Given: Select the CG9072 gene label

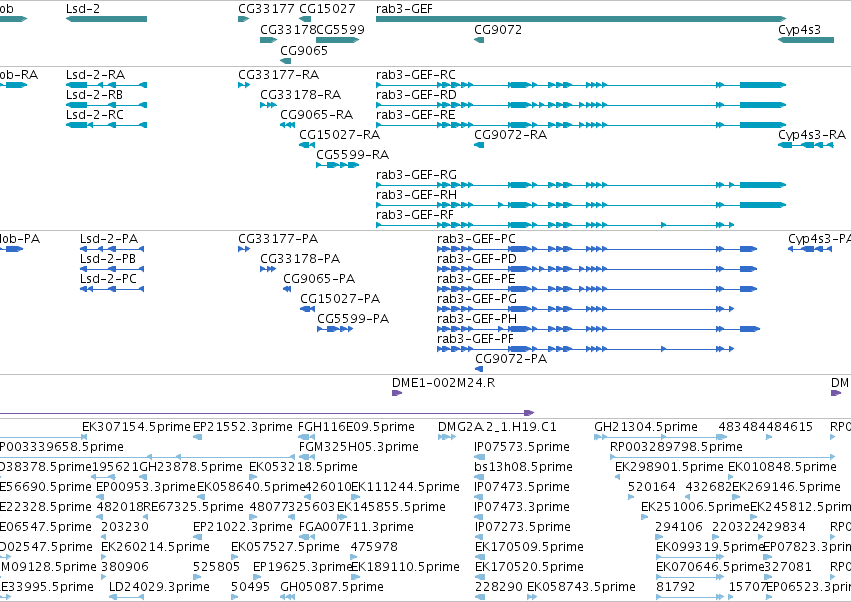Looking at the screenshot, I should pyautogui.click(x=498, y=29).
